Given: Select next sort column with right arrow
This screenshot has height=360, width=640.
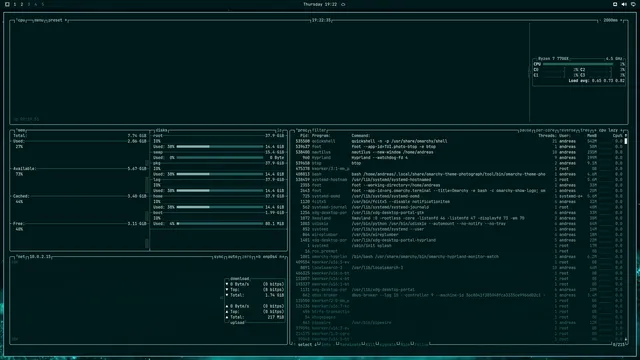Looking at the screenshot, I should point(622,130).
